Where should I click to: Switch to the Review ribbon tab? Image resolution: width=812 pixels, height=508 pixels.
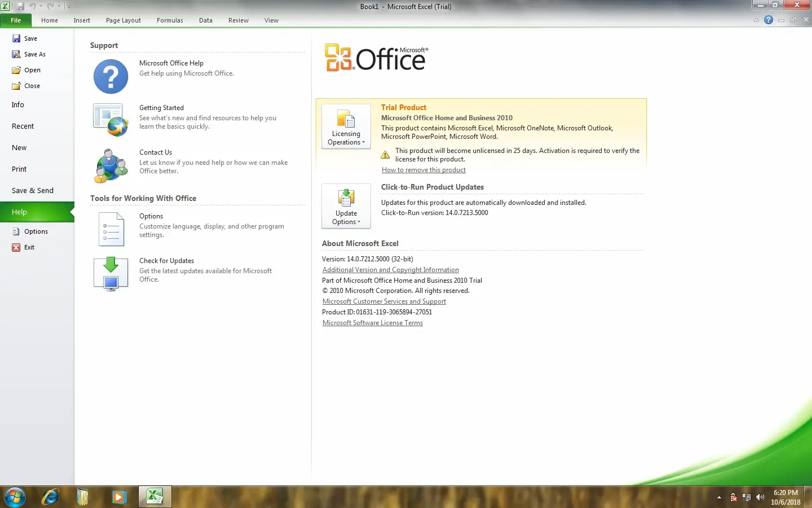tap(238, 20)
